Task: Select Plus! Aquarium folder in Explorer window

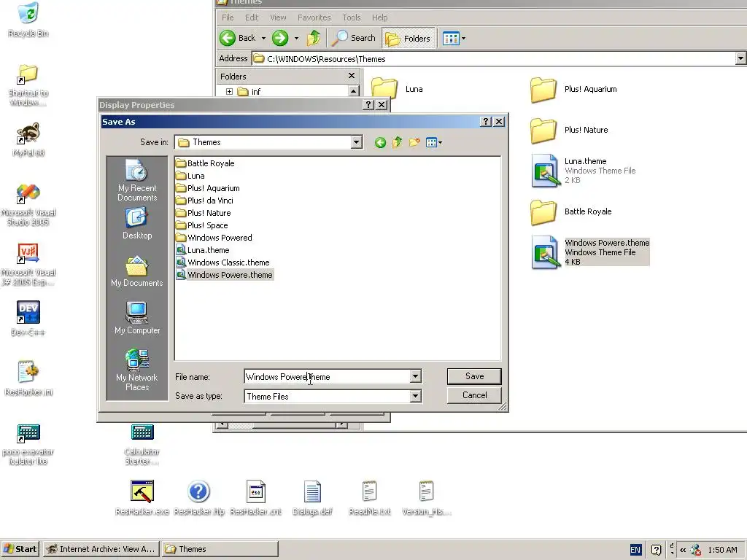Action: click(574, 90)
